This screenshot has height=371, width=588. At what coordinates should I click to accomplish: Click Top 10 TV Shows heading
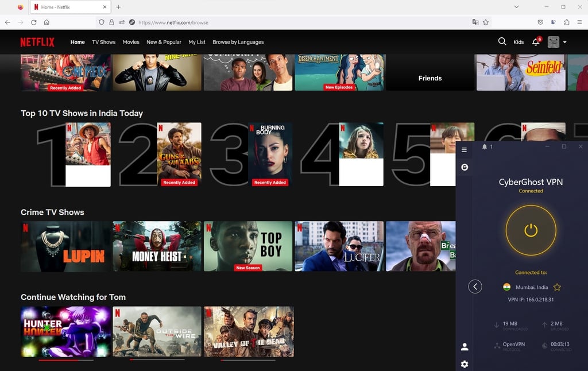82,113
